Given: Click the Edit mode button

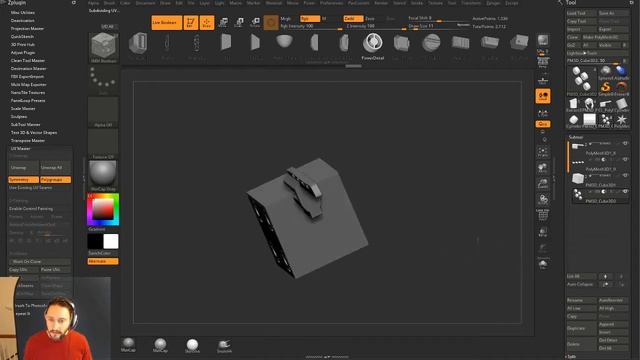Looking at the screenshot, I should click(191, 23).
